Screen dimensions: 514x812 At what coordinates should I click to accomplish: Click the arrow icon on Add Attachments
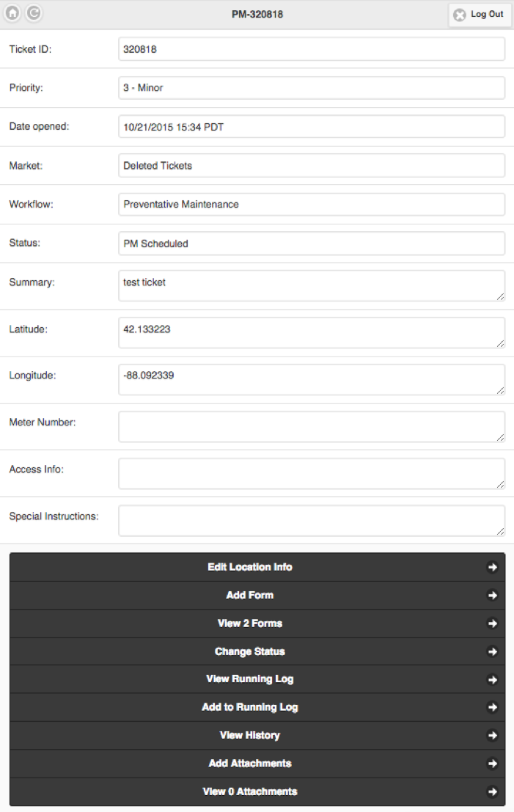pyautogui.click(x=493, y=764)
